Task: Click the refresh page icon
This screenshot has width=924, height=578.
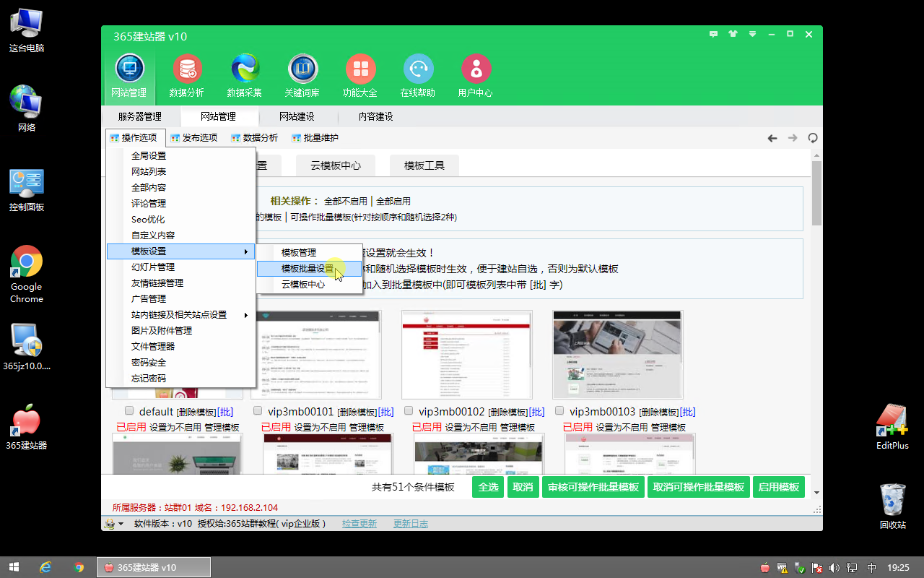Action: tap(813, 138)
